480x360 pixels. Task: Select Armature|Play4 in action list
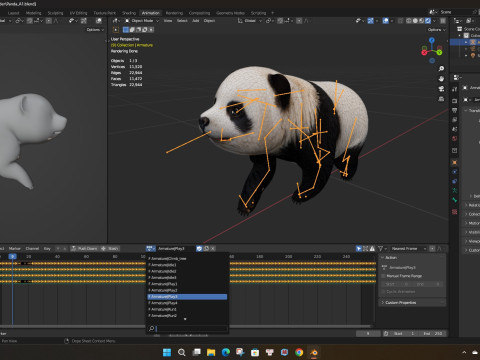tap(187, 303)
